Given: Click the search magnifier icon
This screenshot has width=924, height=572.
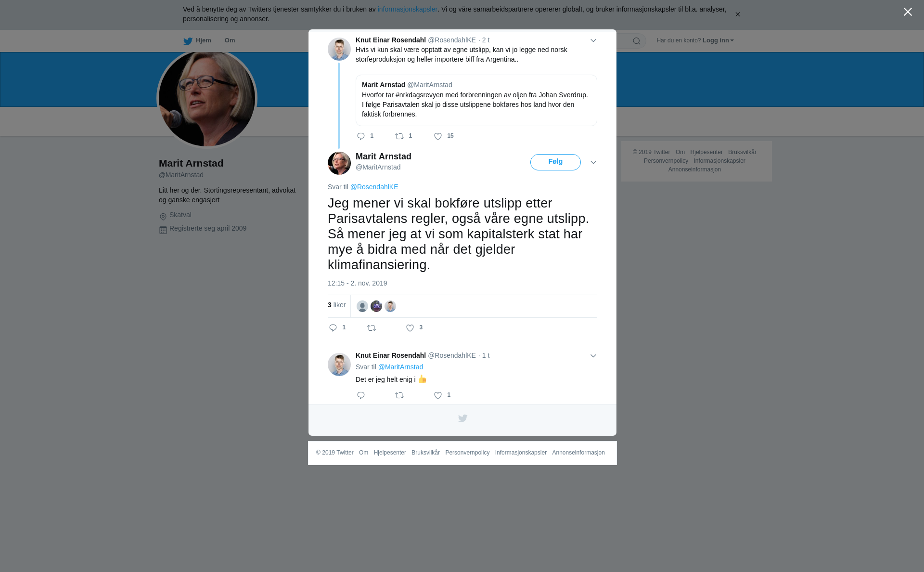Looking at the screenshot, I should coord(636,41).
